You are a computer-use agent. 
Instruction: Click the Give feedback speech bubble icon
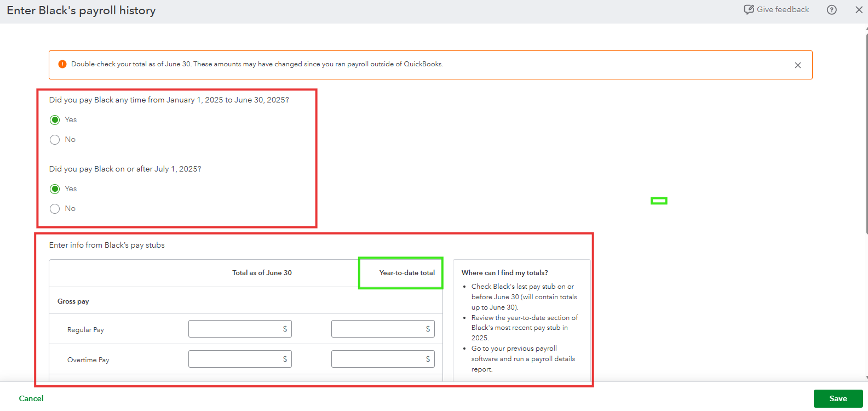749,10
